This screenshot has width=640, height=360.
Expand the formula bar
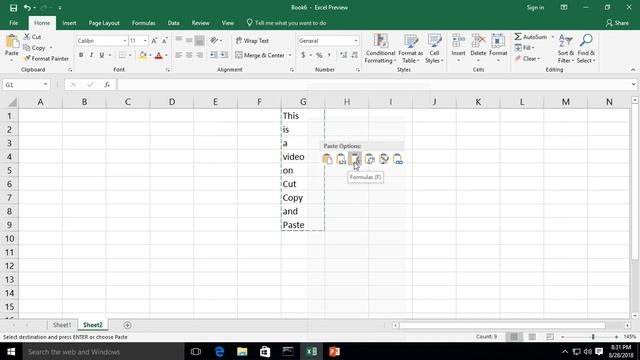(633, 84)
